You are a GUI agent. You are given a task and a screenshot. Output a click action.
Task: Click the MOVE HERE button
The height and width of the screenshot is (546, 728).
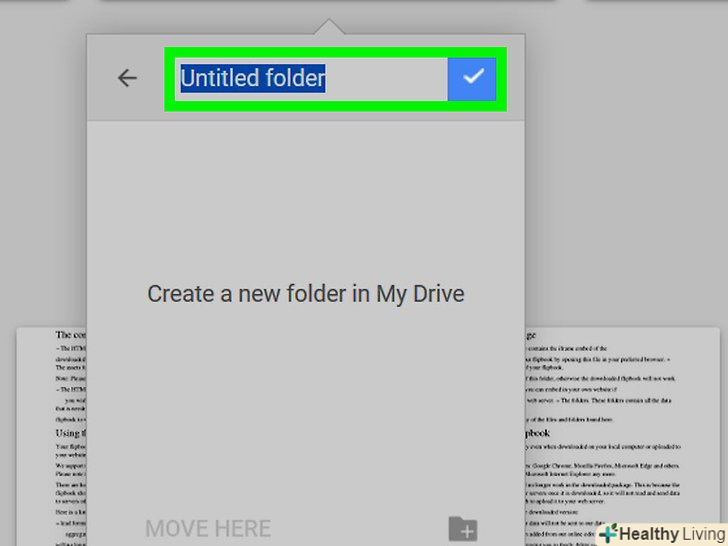(208, 528)
